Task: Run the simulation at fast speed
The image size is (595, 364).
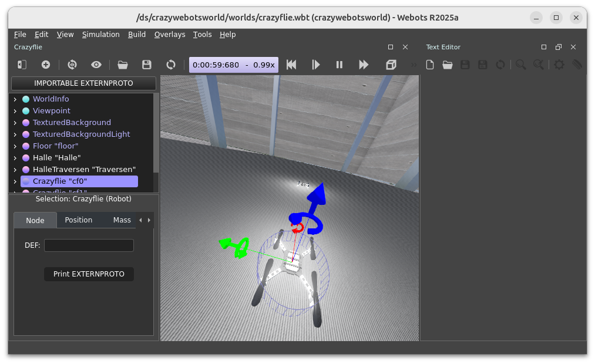Action: pyautogui.click(x=364, y=65)
